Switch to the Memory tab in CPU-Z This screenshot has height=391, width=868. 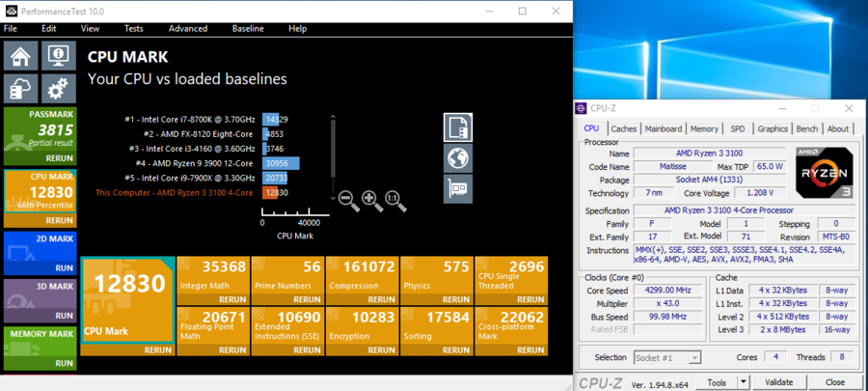[704, 129]
